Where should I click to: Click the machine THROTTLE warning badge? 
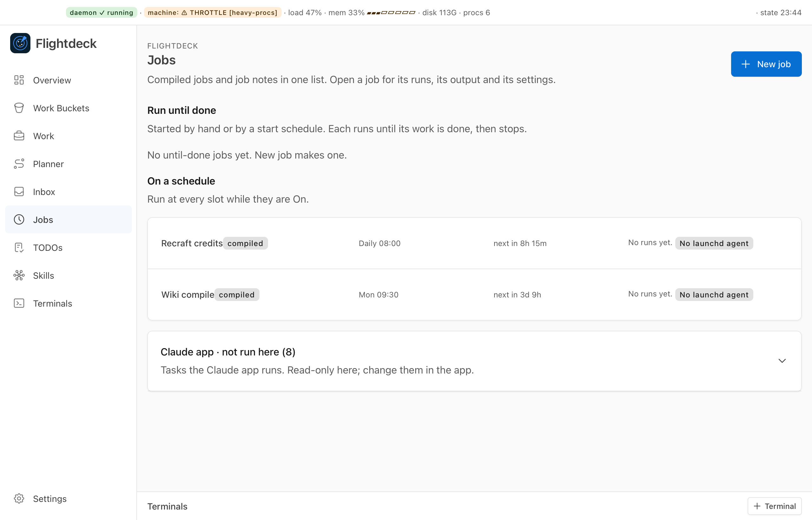click(x=213, y=12)
